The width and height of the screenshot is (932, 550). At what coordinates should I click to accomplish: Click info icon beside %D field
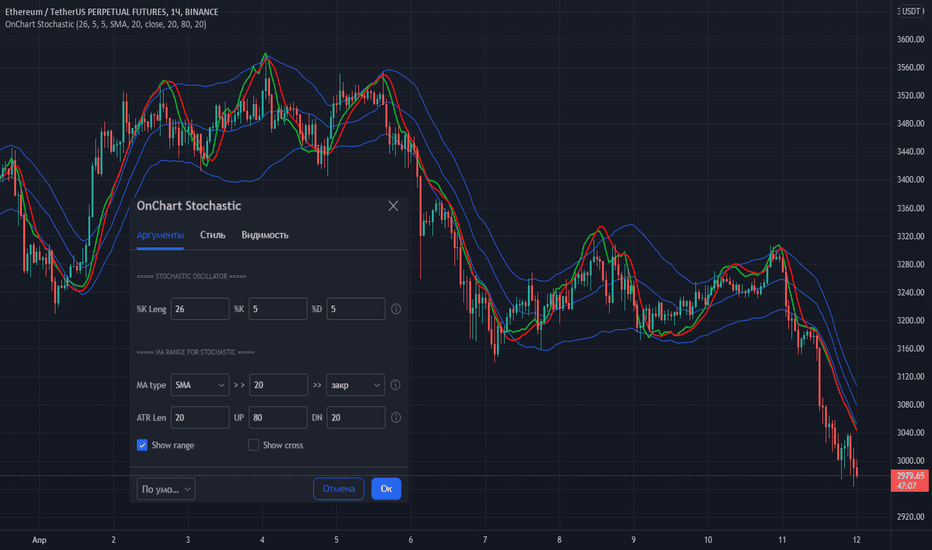(x=396, y=309)
